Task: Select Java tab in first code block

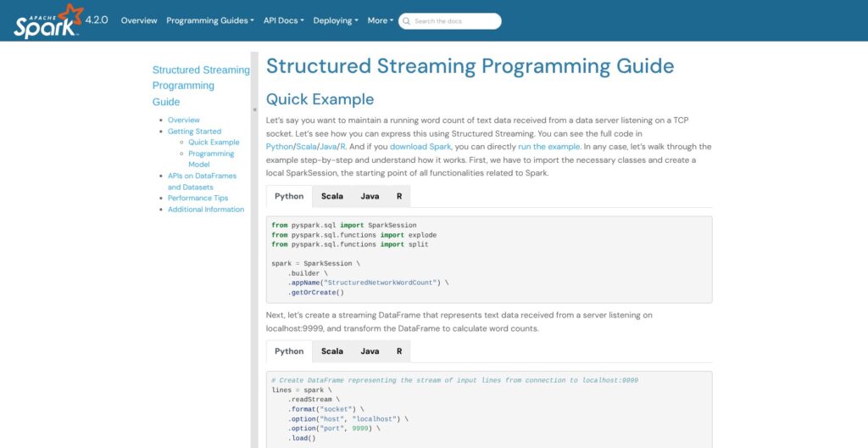Action: click(x=370, y=196)
